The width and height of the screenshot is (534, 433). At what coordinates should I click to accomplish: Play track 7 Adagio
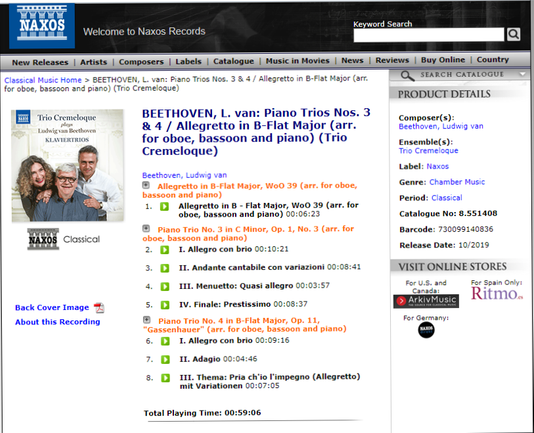click(166, 359)
